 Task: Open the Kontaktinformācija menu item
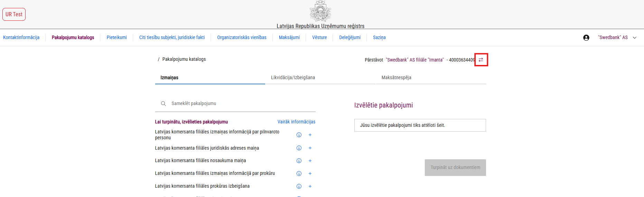click(x=21, y=37)
